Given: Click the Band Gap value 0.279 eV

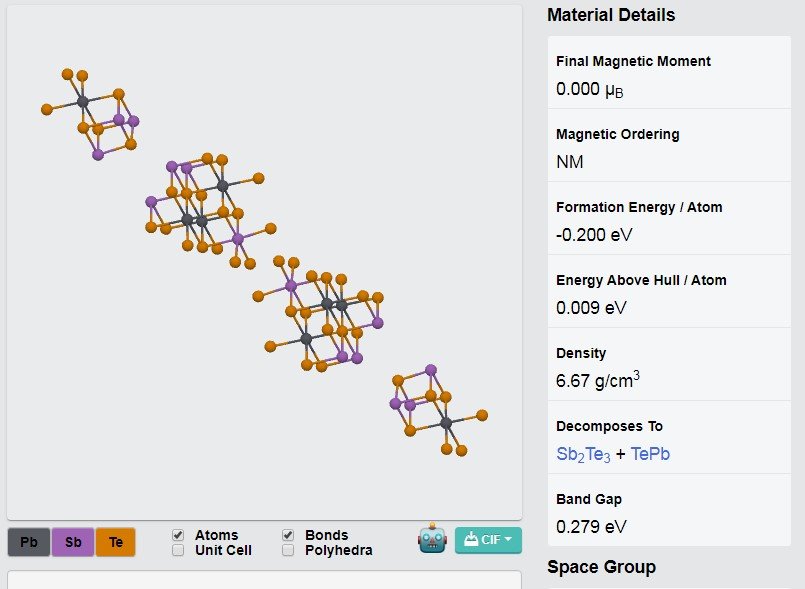Looking at the screenshot, I should [591, 527].
